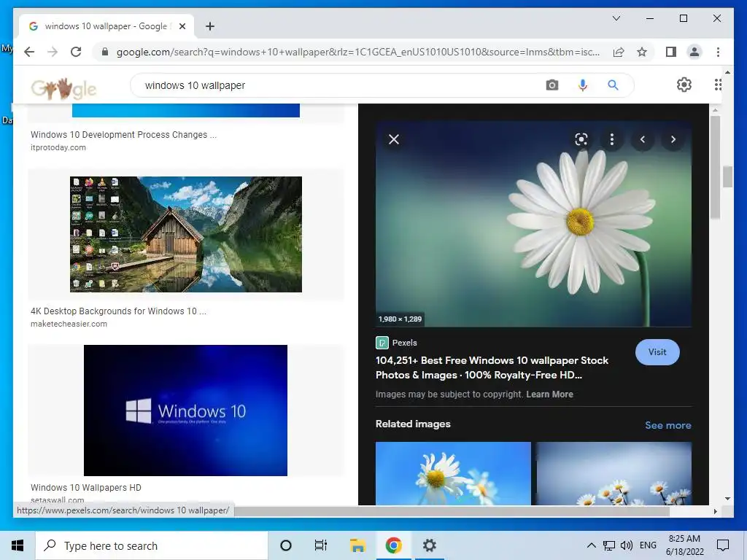Open Chrome side panel

click(x=671, y=52)
